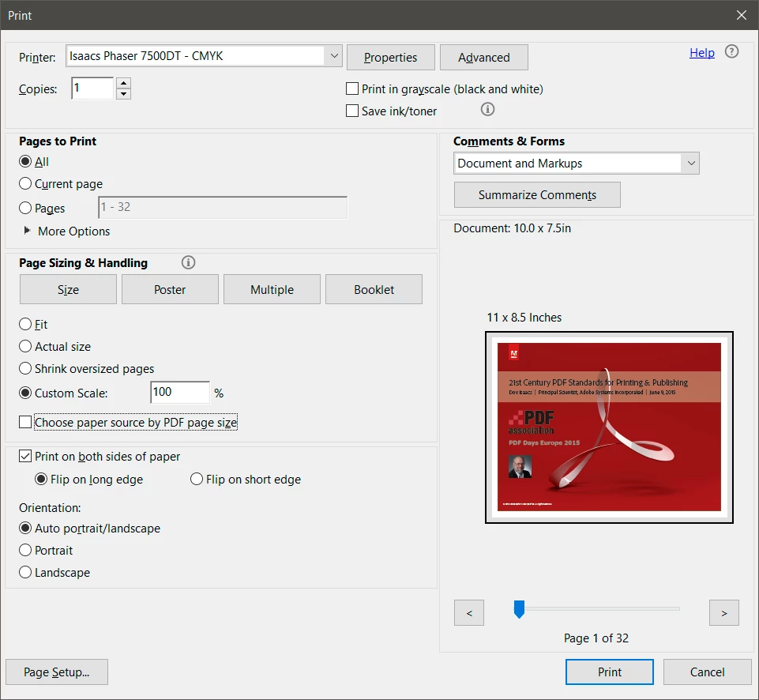Select Auto portrait/landscape orientation
The image size is (759, 700).
coord(25,528)
